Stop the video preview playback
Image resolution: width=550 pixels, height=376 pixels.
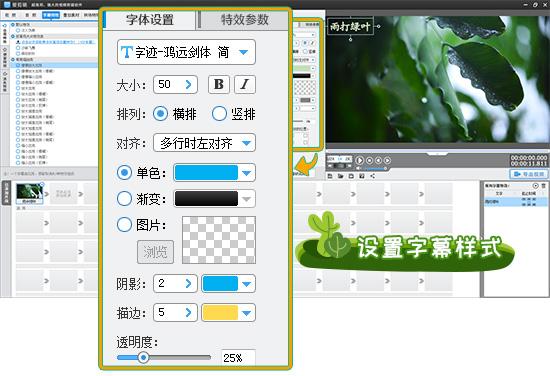[x=369, y=160]
